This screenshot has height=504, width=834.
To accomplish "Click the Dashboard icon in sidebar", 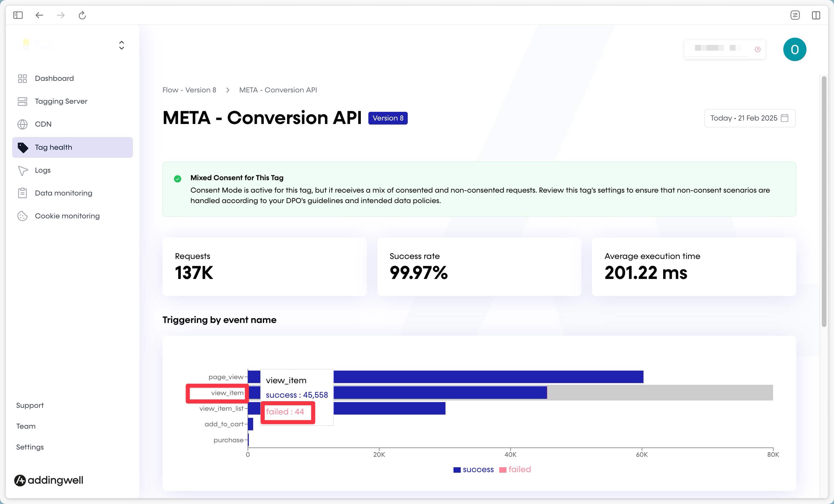I will tap(22, 78).
